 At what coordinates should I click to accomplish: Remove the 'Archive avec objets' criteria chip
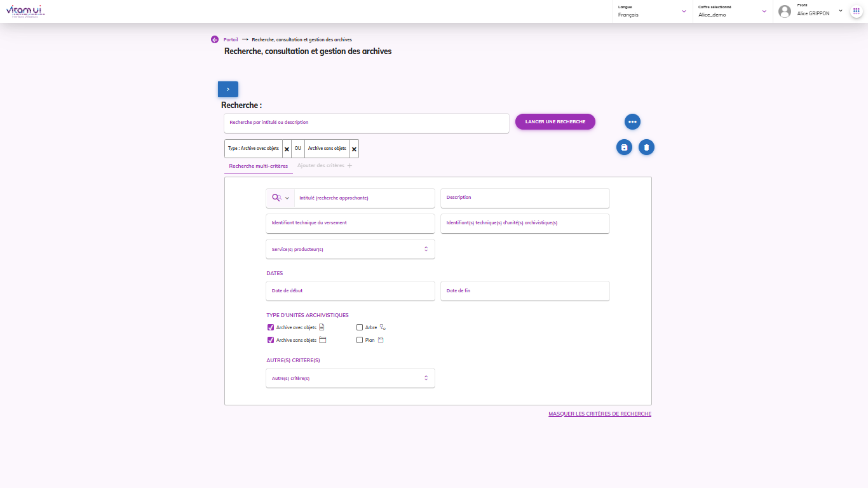click(287, 149)
